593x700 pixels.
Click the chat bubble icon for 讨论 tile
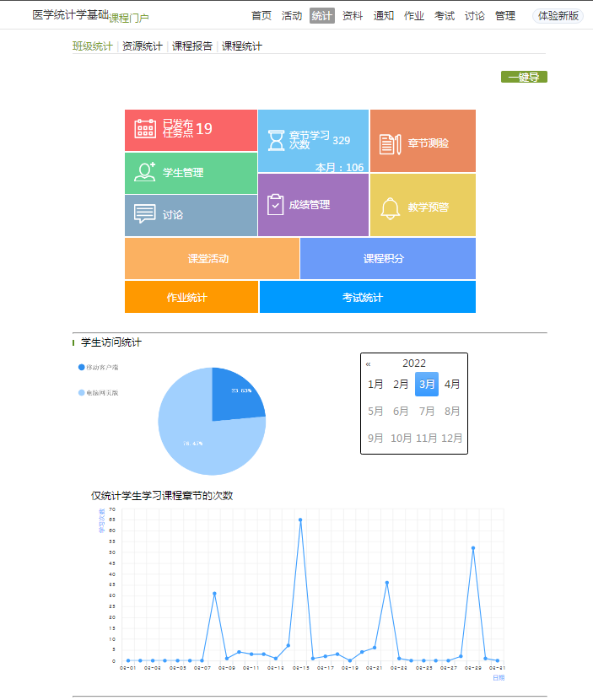click(145, 214)
